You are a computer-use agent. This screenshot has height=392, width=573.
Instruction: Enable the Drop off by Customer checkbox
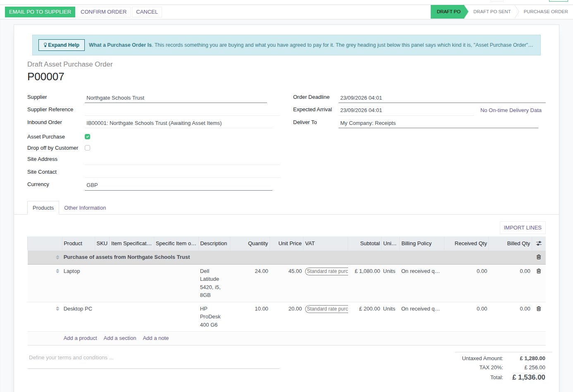pyautogui.click(x=87, y=148)
